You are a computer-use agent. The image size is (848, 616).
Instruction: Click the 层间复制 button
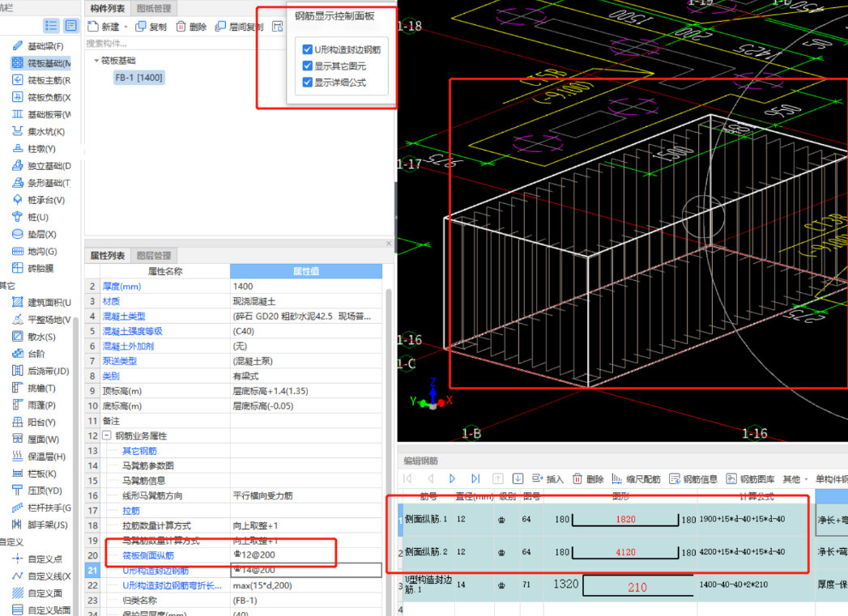coord(240,27)
